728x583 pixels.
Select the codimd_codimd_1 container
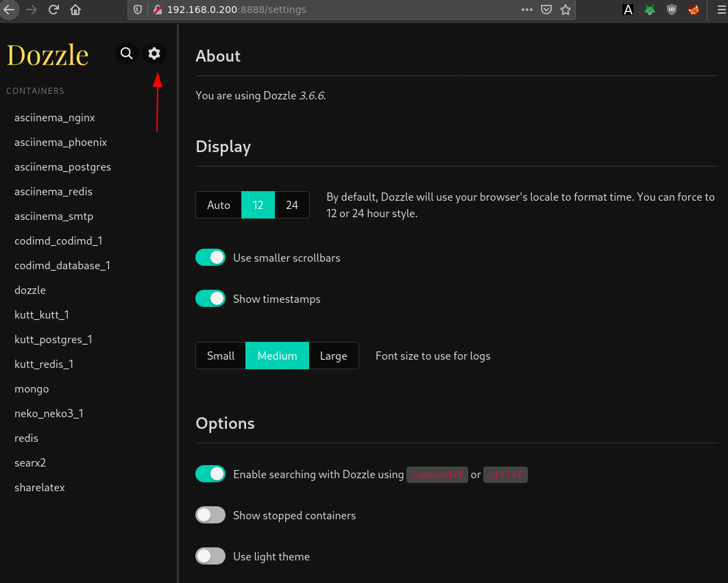click(x=58, y=241)
